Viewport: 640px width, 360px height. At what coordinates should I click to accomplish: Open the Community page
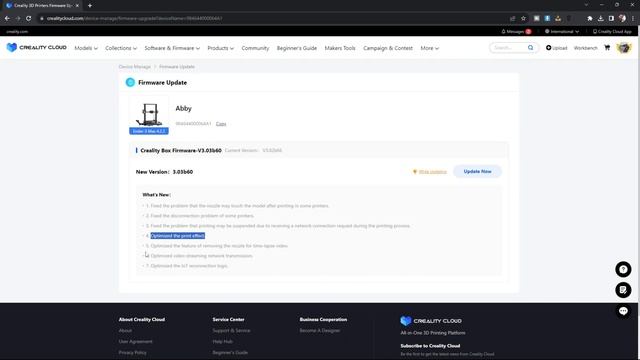click(255, 48)
